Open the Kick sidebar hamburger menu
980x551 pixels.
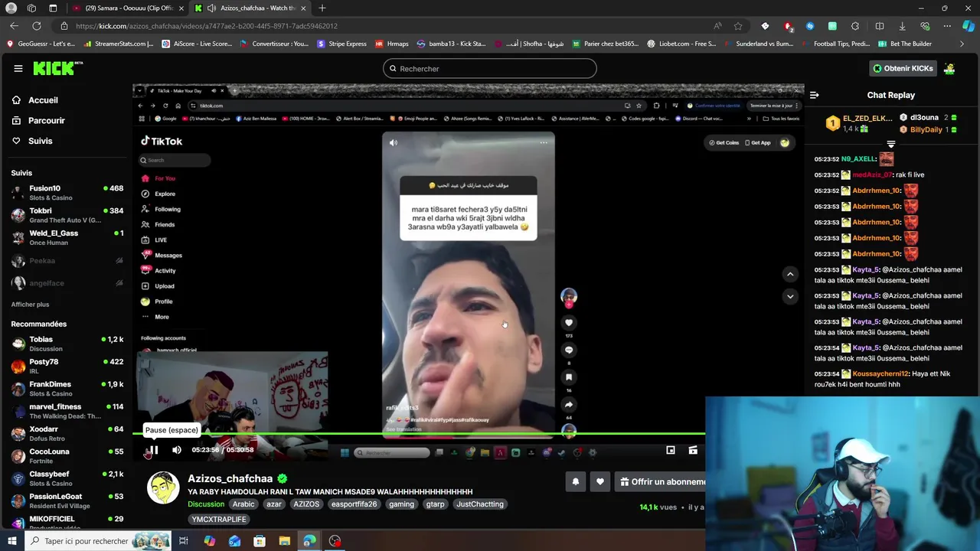point(18,68)
